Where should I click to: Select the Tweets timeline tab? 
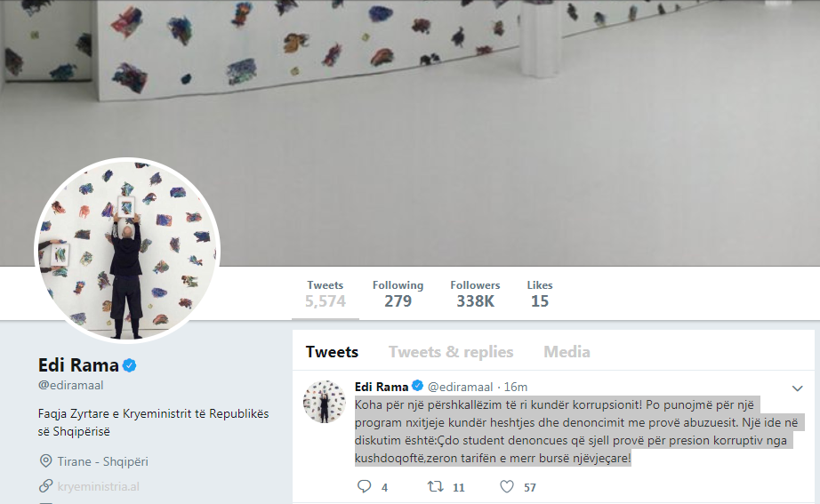332,352
